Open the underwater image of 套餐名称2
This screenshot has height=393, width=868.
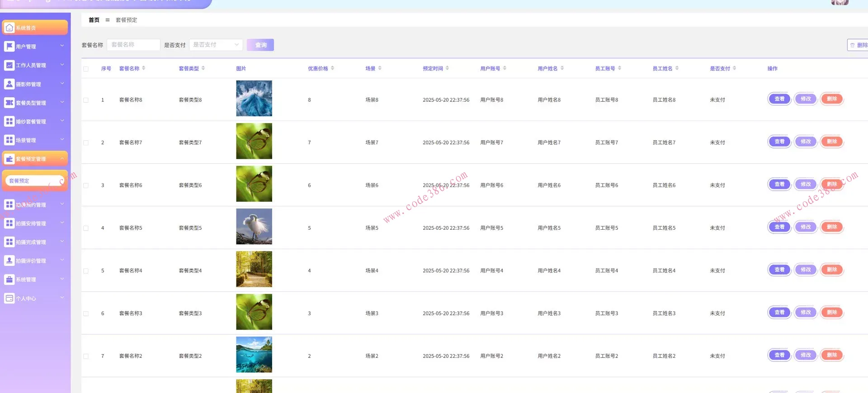click(254, 355)
